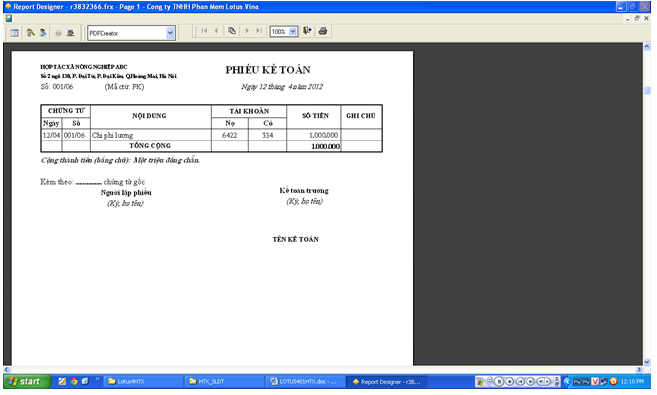
Task: Expand the hidden system tray icons
Action: (566, 382)
